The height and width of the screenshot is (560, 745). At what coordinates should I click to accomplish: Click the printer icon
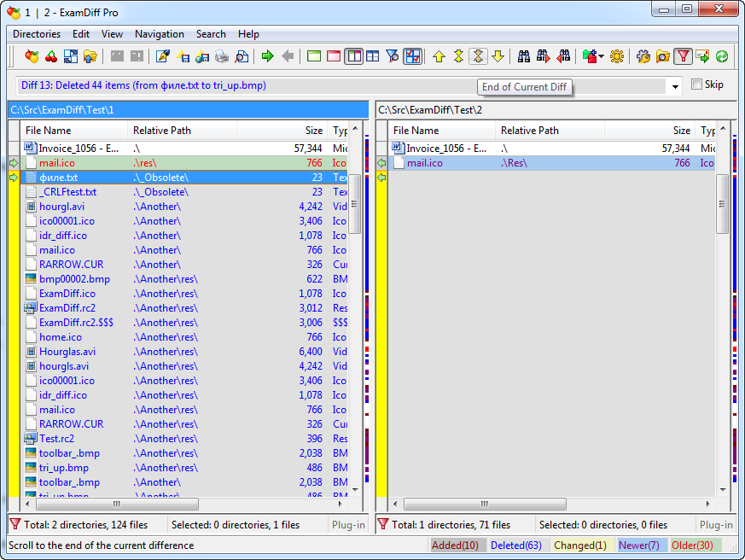222,56
